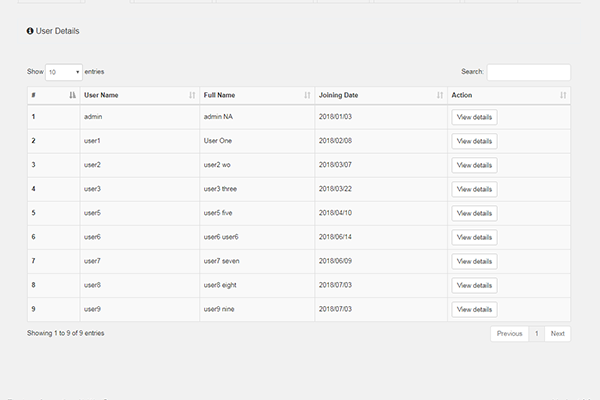Click the Joining Date sort icon
600x400 pixels.
[x=440, y=95]
